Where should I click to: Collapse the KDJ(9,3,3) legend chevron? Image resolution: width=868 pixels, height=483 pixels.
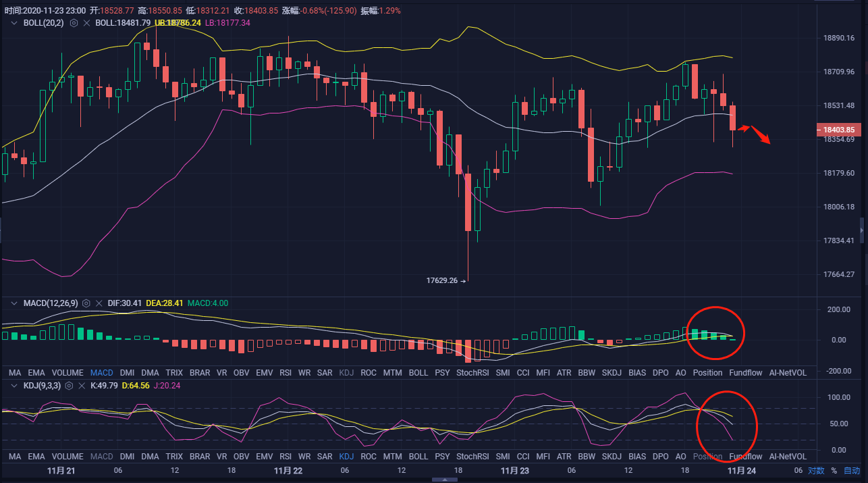click(x=14, y=385)
